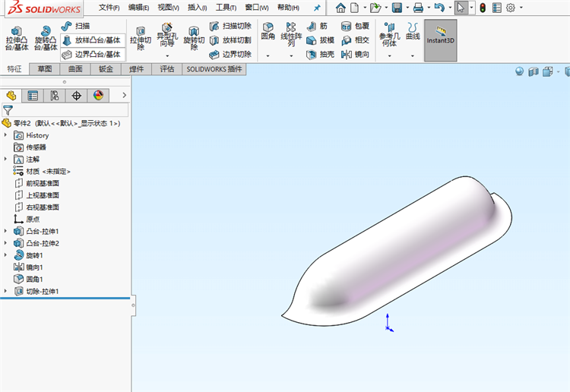Open the DimXpertManager crosshair tab
Screen dimensions: 570x392
pyautogui.click(x=76, y=96)
